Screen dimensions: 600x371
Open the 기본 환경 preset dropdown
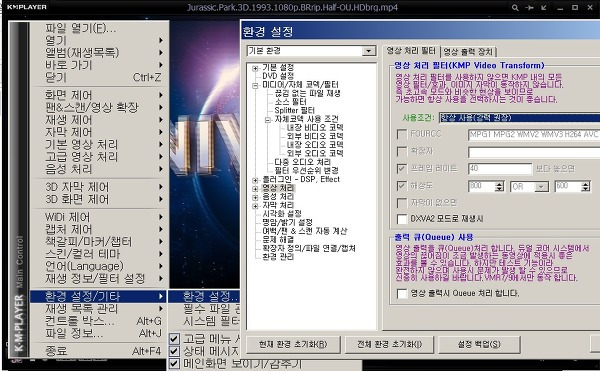point(368,51)
